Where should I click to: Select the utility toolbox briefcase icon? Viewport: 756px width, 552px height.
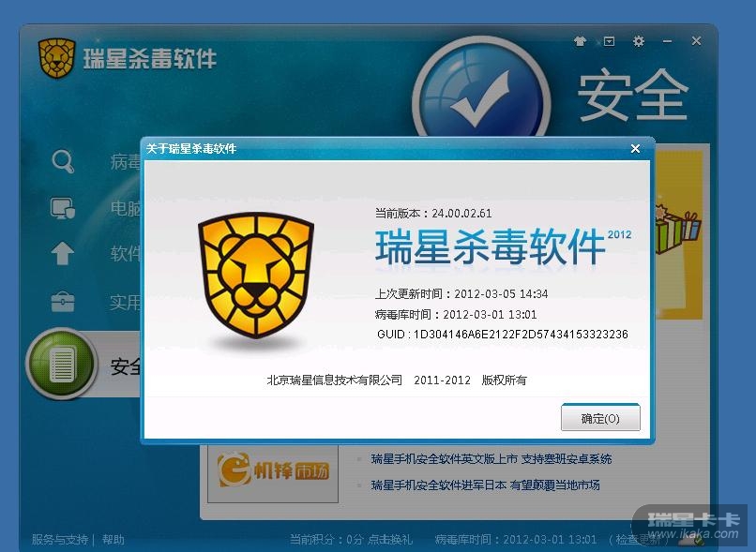tap(63, 302)
